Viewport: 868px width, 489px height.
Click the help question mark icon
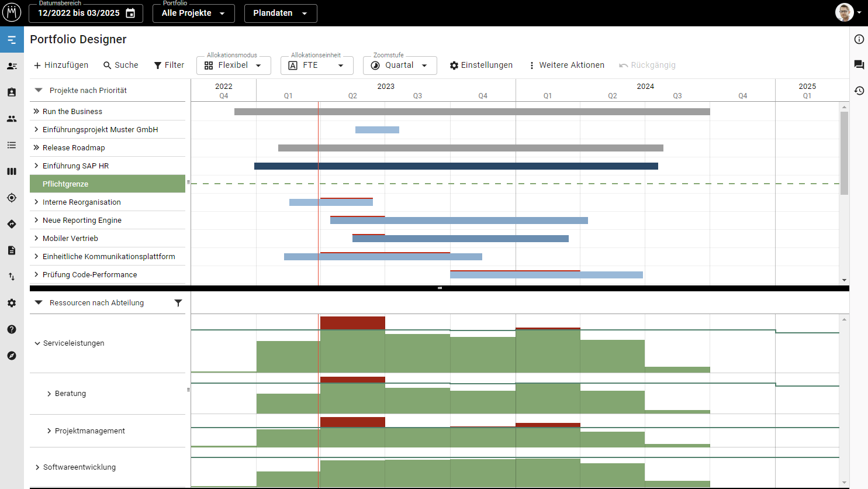click(x=12, y=329)
